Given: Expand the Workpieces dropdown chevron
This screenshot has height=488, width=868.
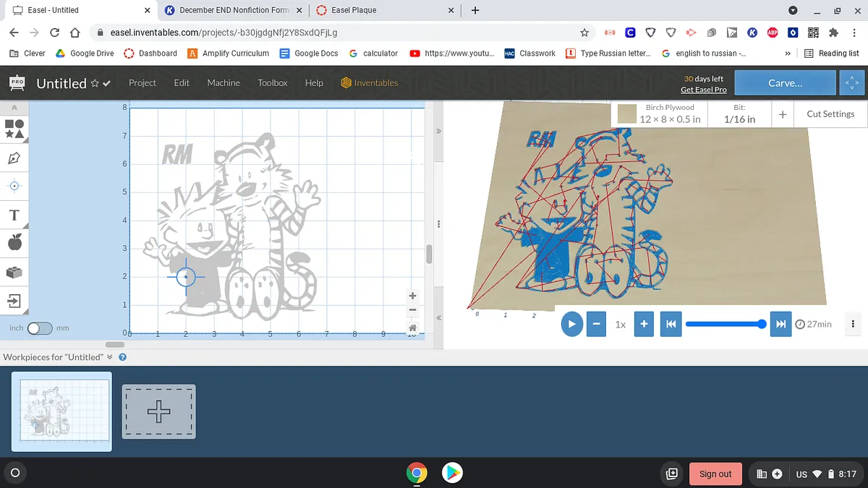Looking at the screenshot, I should (110, 357).
